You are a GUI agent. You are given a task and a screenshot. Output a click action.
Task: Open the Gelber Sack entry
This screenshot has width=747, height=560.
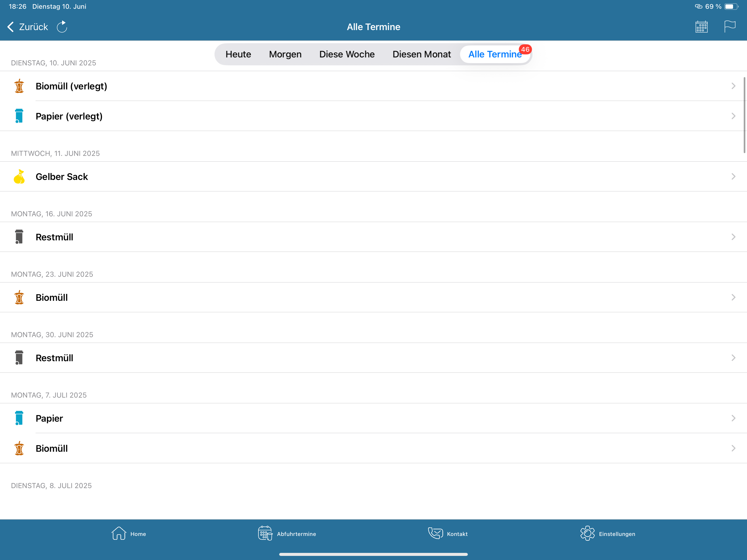(373, 177)
